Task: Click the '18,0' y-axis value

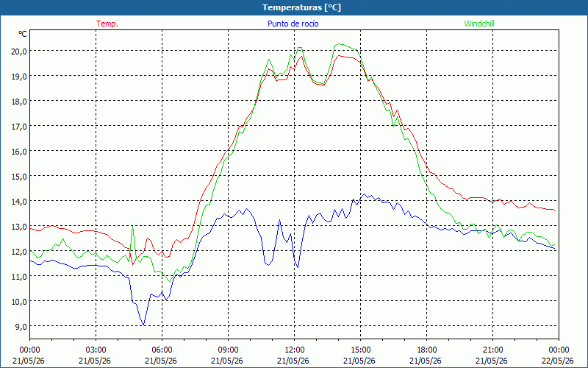Action: 19,102
